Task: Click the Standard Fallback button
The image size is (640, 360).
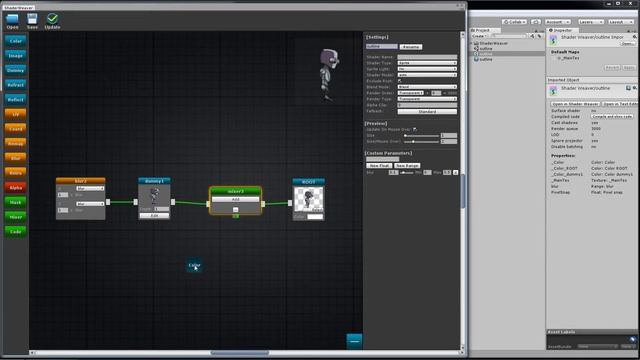Action: (x=427, y=111)
